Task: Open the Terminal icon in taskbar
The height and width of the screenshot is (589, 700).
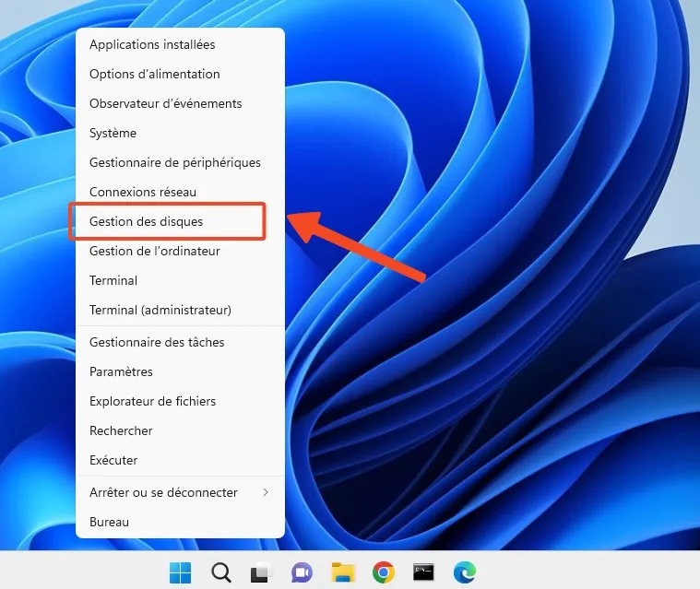Action: pyautogui.click(x=423, y=572)
